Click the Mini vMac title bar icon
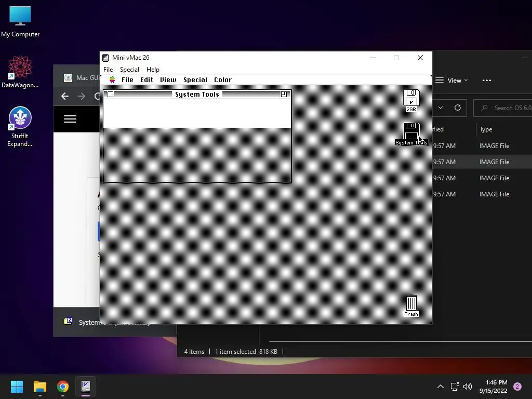Image resolution: width=532 pixels, height=399 pixels. point(105,58)
